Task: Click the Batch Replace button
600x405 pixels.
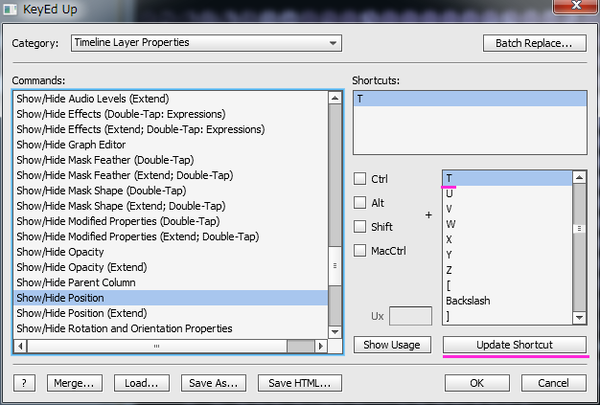Action: pos(534,43)
